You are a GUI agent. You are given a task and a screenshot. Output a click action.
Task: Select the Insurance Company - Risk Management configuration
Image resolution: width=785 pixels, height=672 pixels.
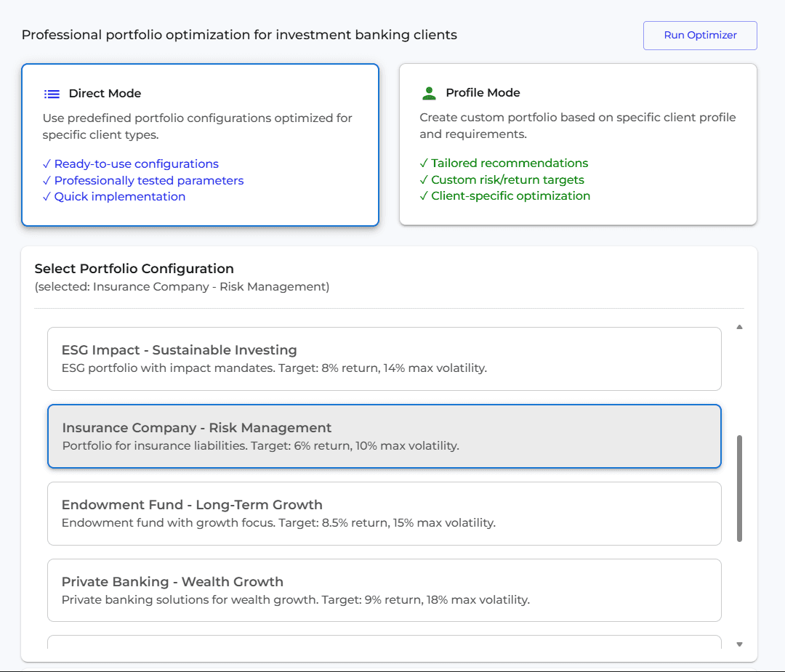tap(384, 436)
